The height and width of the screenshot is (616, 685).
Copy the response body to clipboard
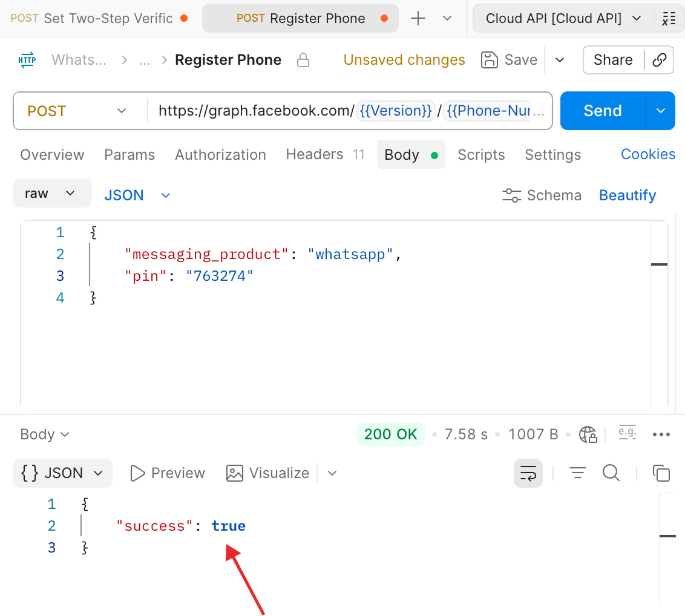pyautogui.click(x=661, y=473)
